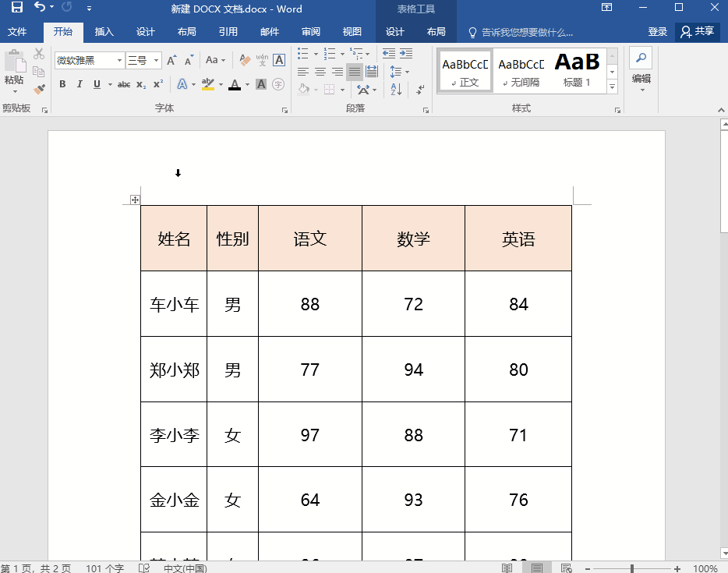This screenshot has width=728, height=573.
Task: Open the Format Painter tool
Action: tap(38, 88)
